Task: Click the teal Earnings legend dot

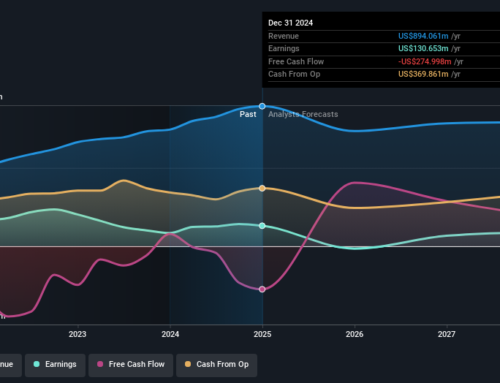Action: (37, 364)
